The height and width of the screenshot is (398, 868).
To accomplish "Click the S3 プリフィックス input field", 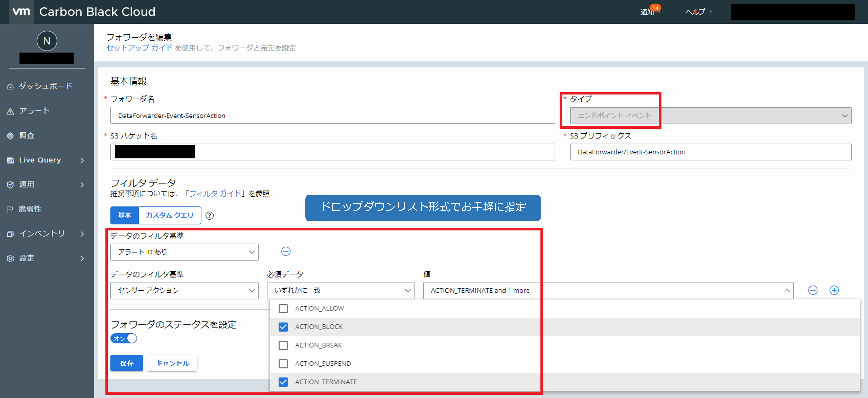I will (x=710, y=152).
